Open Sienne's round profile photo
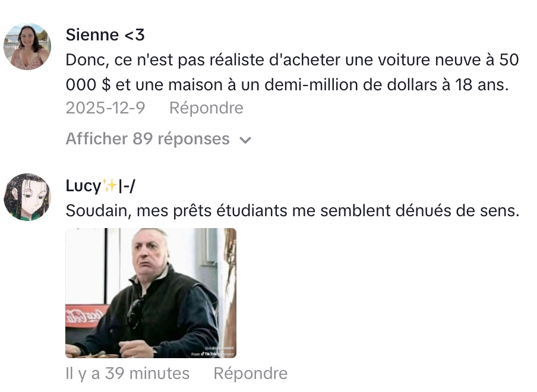This screenshot has width=537, height=392. coord(27,46)
